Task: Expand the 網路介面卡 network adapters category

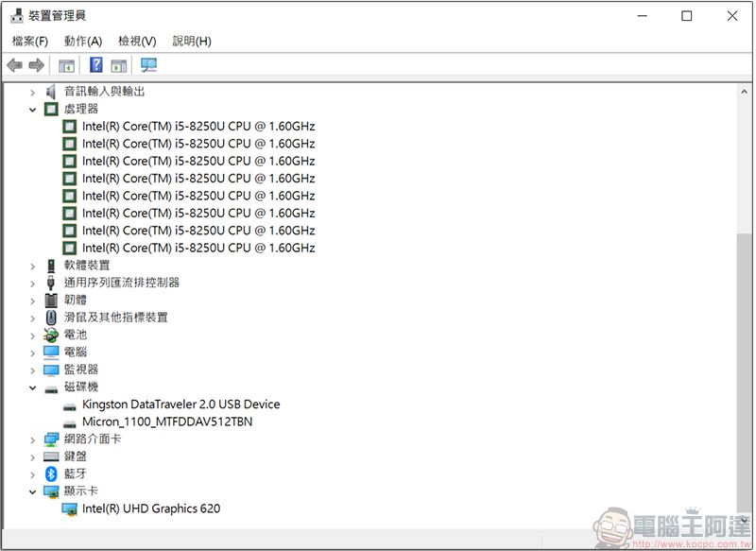Action: point(32,439)
